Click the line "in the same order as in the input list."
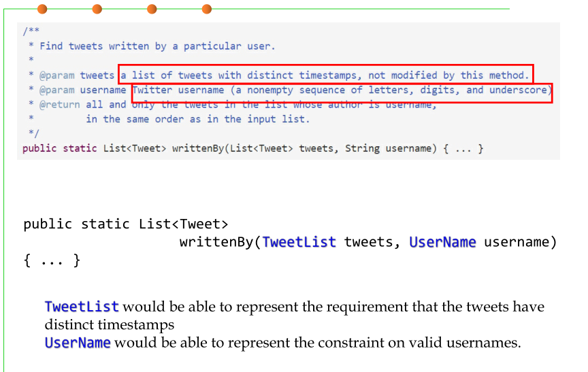Viewport: 588px width, 372px height. pos(197,119)
